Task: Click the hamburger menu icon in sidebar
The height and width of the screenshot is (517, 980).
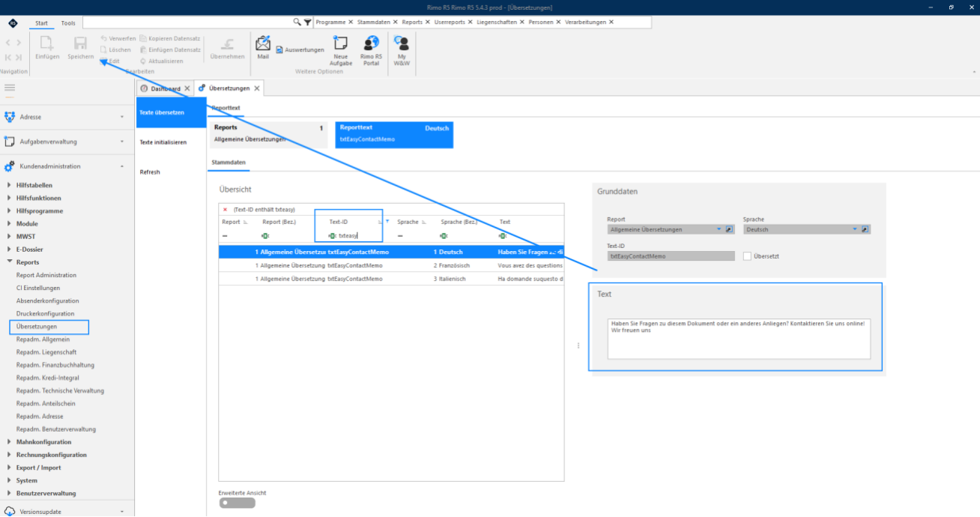Action: (x=10, y=88)
